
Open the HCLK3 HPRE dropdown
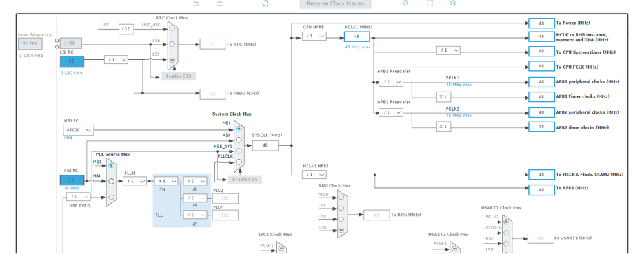pyautogui.click(x=314, y=175)
